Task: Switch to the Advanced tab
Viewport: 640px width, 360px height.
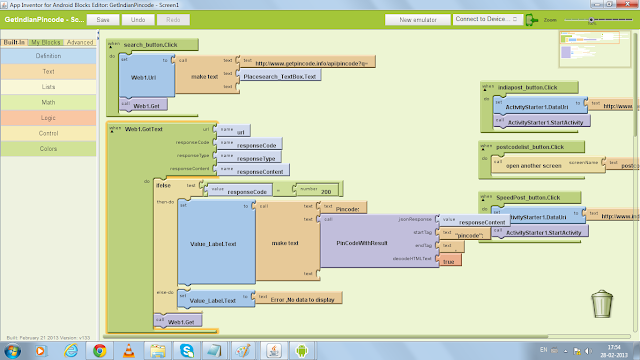Action: [80, 42]
